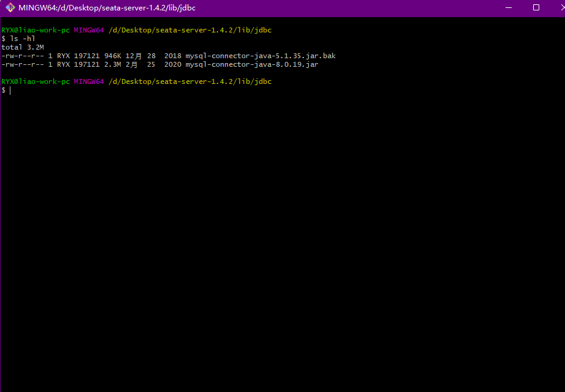Click at the active prompt cursor line
Screen dimensions: 565x392
pos(10,91)
